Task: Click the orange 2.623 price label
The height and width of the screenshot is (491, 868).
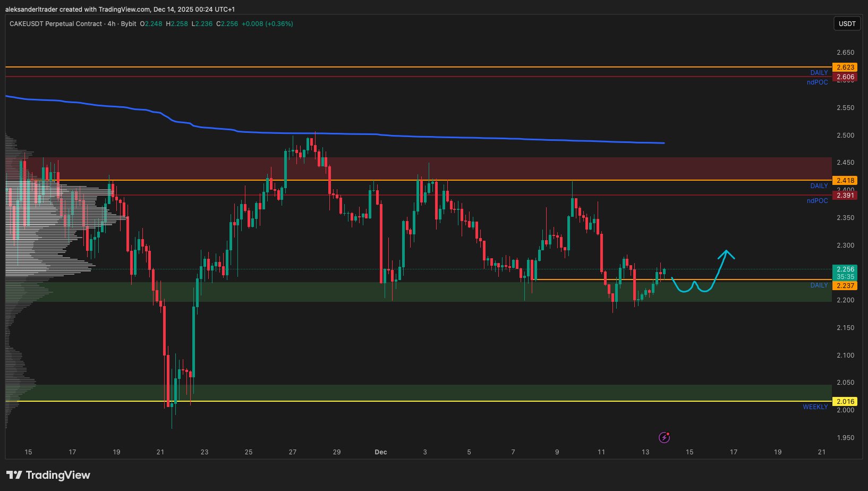Action: (845, 67)
